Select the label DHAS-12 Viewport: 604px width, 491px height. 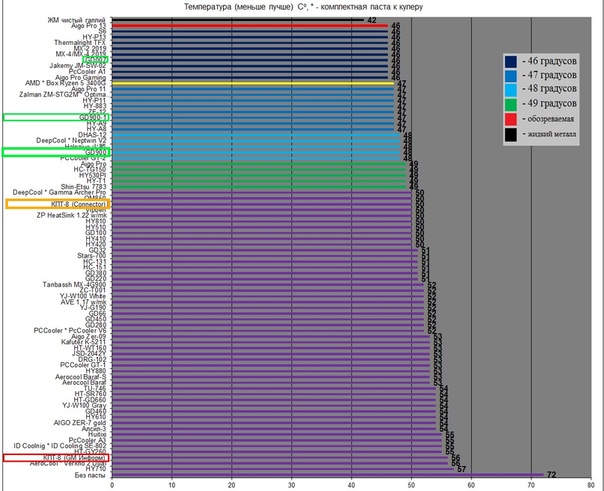[x=92, y=135]
